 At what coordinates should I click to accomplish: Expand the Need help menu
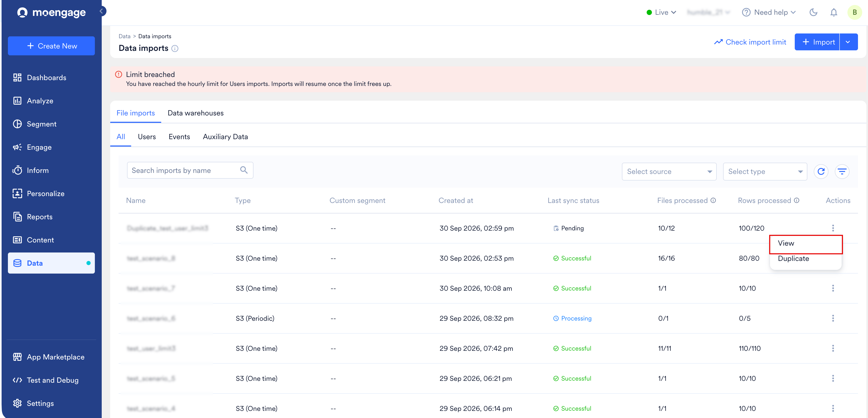(769, 12)
